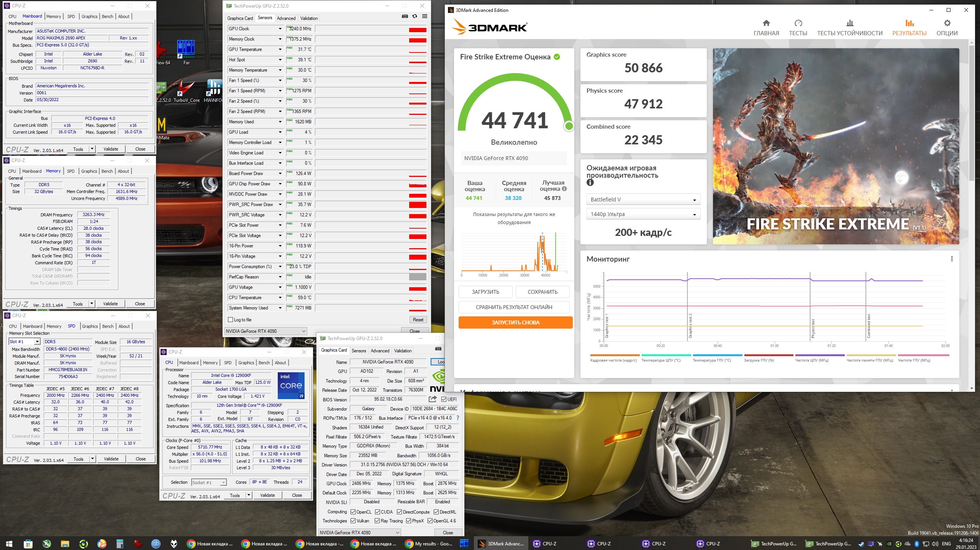980x550 pixels.
Task: Open the GPU-Z Sensors hamburger menu
Action: [x=424, y=16]
